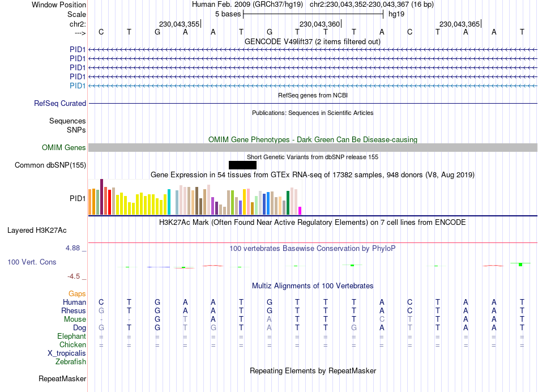
Task: Click the RefSeq genes from NCBI title
Action: (313, 95)
